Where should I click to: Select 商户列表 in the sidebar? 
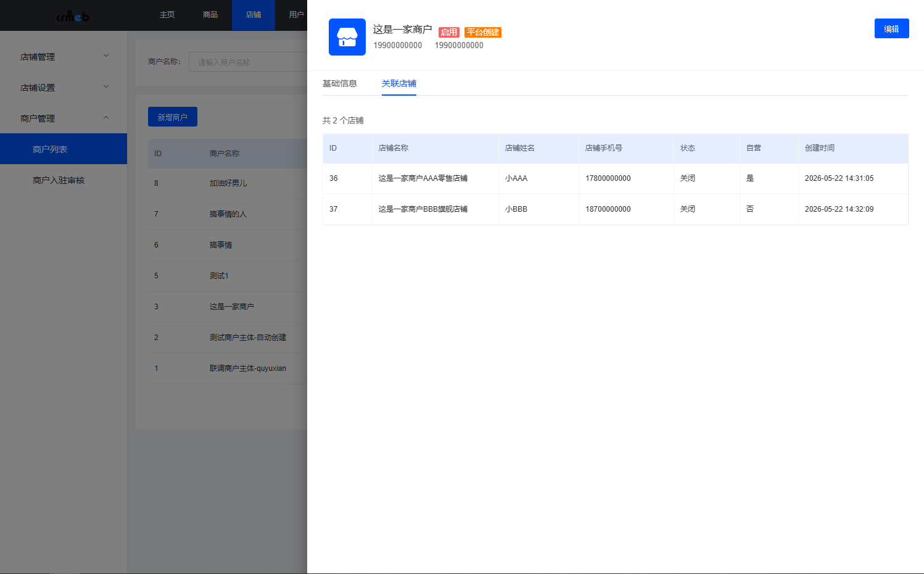(x=64, y=149)
